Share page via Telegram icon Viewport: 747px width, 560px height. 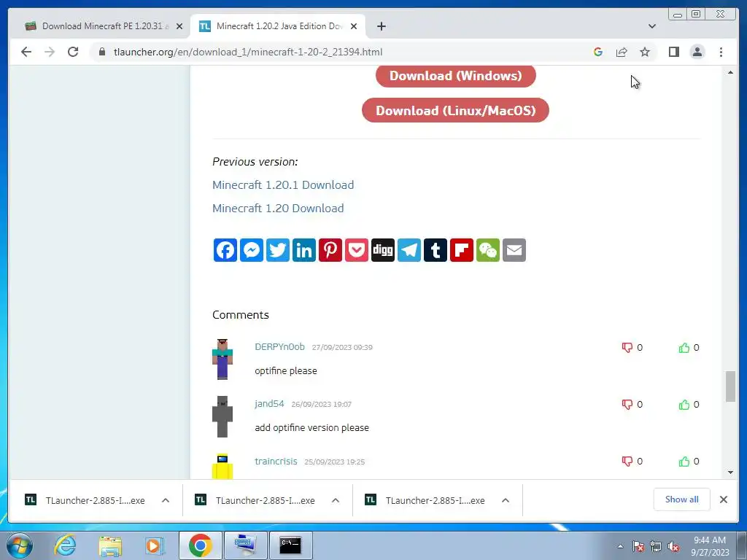(x=409, y=250)
